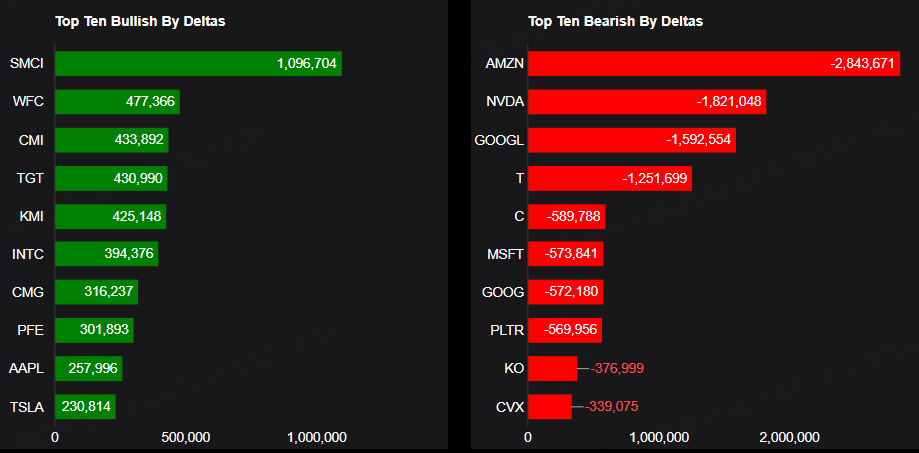Click the 'Top Ten Bullish By Deltas' title
Viewport: 919px width, 453px height.
pyautogui.click(x=140, y=21)
